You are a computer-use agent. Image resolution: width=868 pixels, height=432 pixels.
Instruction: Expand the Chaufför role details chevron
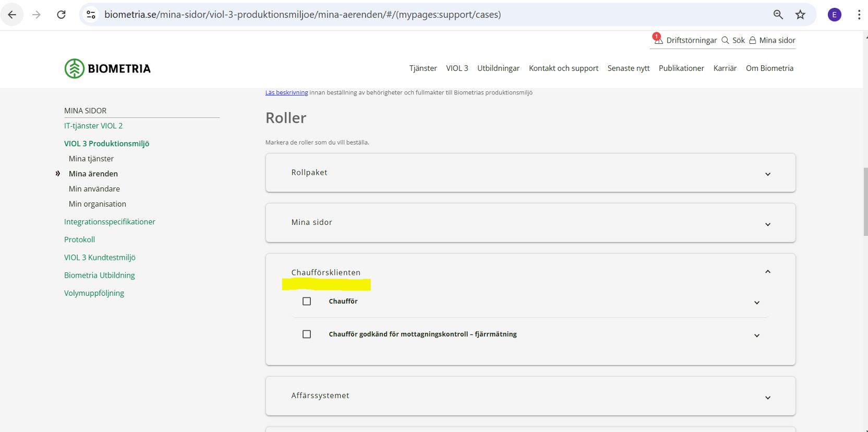pos(757,303)
